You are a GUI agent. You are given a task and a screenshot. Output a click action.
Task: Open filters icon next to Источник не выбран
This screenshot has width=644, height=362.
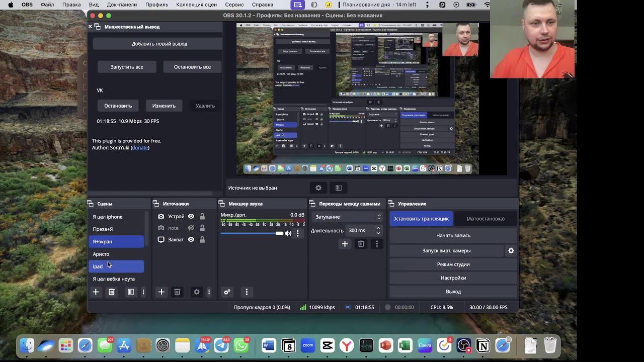pyautogui.click(x=339, y=188)
